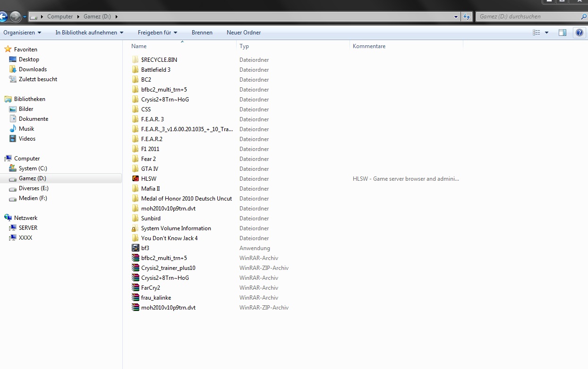
Task: Toggle the preview pane icon
Action: click(562, 33)
